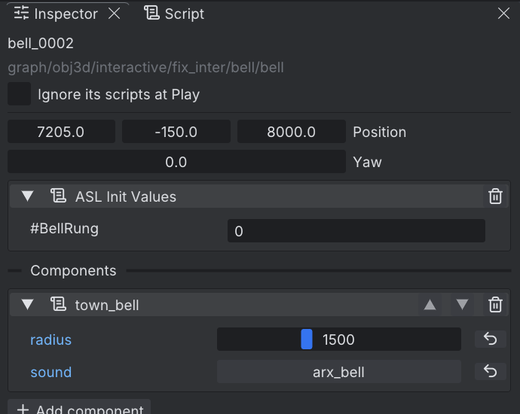Collapse the ASL Init Values section
The image size is (520, 414).
tap(27, 196)
